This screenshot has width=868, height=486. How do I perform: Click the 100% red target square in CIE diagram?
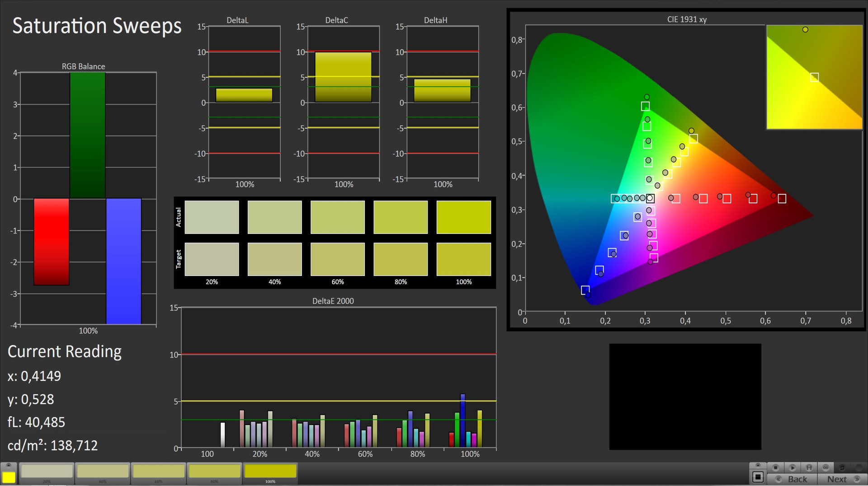coord(782,199)
